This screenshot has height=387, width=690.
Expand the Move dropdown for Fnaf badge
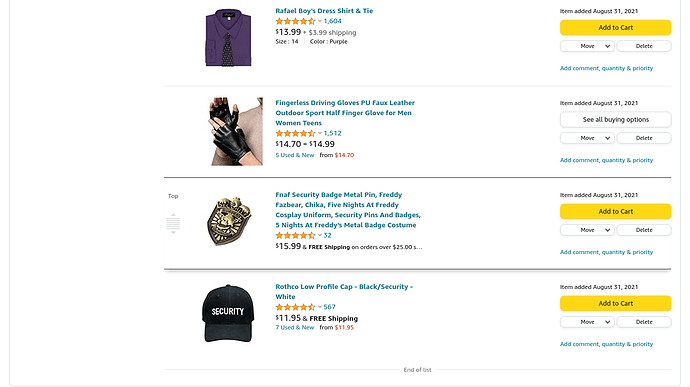pyautogui.click(x=587, y=230)
